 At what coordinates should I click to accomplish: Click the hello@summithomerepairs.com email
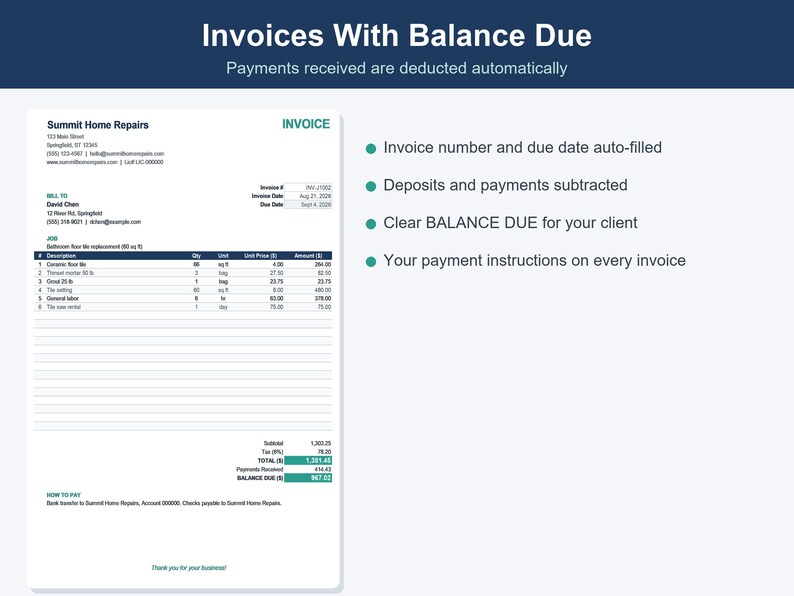click(x=127, y=153)
